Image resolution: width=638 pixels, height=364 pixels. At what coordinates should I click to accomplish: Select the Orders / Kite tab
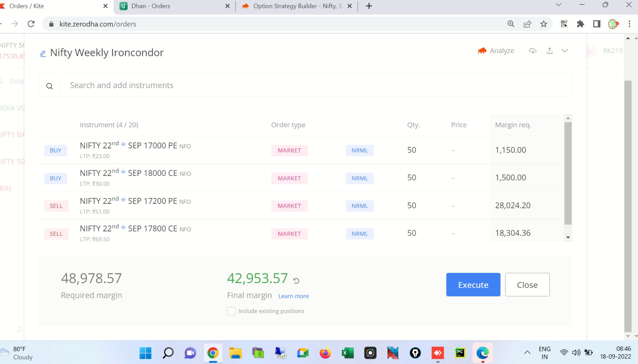tap(55, 6)
